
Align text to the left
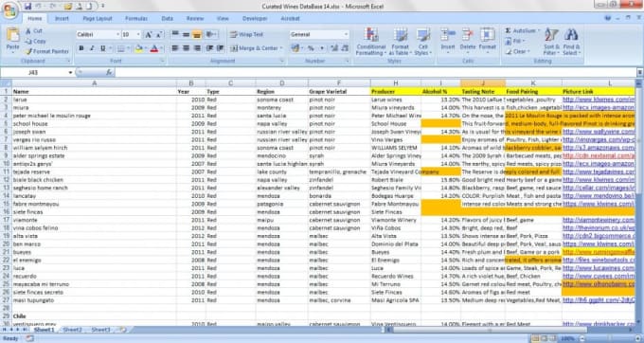coord(175,48)
